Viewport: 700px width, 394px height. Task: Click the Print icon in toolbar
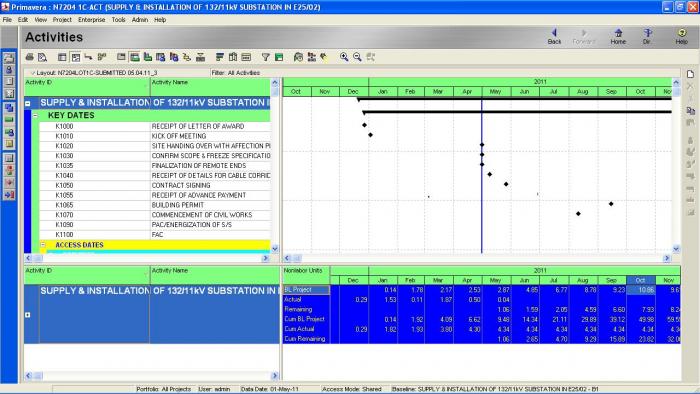point(29,57)
